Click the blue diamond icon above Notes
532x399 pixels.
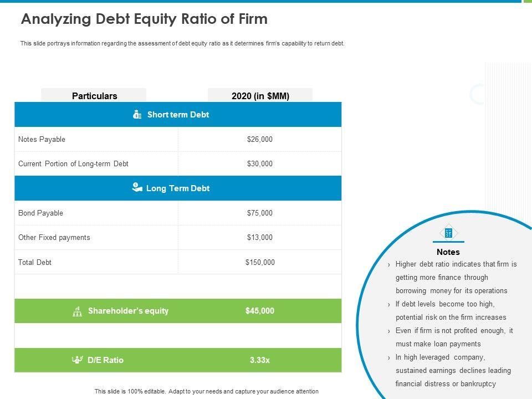[448, 233]
